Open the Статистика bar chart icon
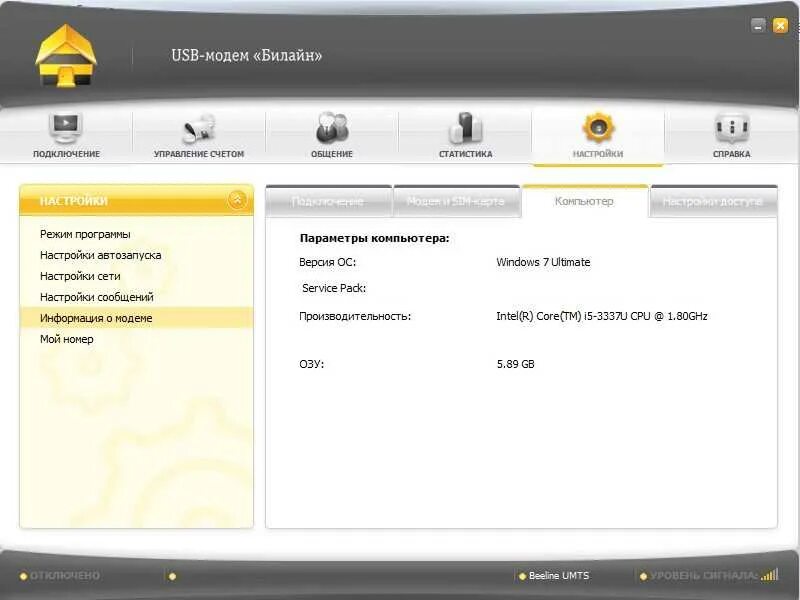 (x=465, y=128)
